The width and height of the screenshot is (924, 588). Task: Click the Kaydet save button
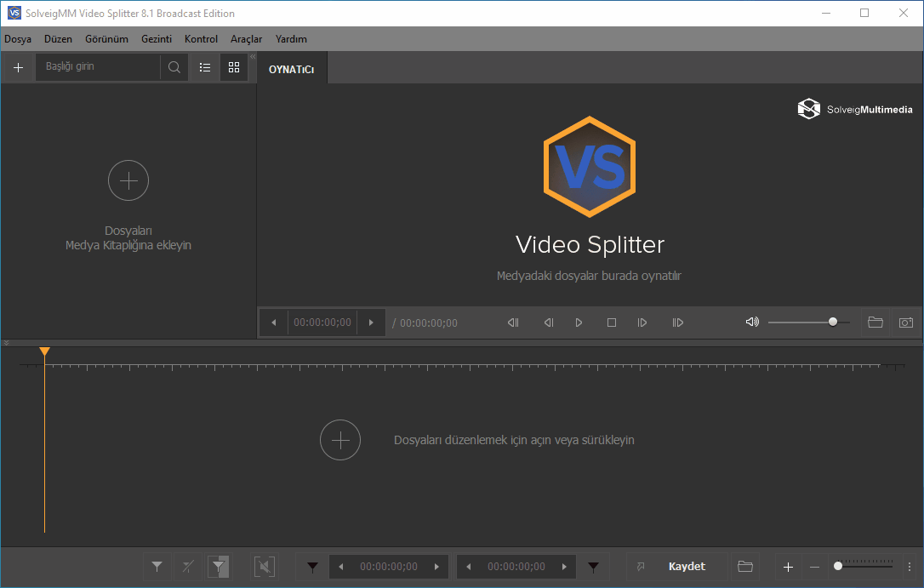click(687, 567)
